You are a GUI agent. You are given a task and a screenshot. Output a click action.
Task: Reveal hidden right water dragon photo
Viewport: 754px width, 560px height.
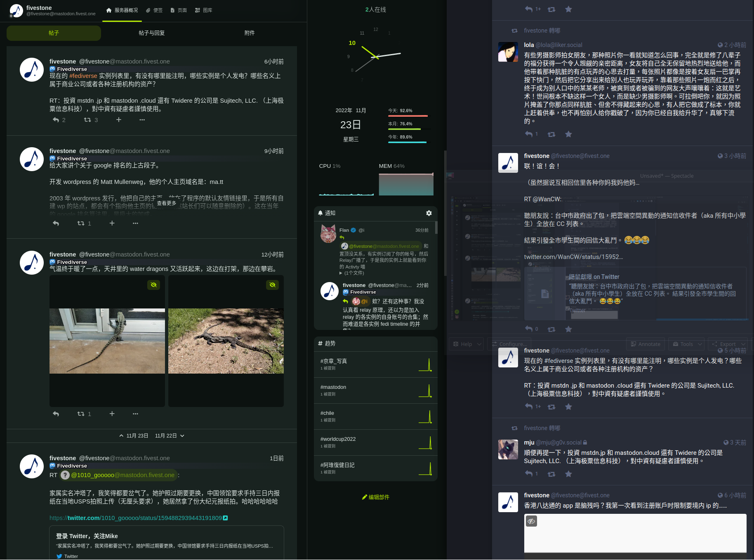coord(272,285)
